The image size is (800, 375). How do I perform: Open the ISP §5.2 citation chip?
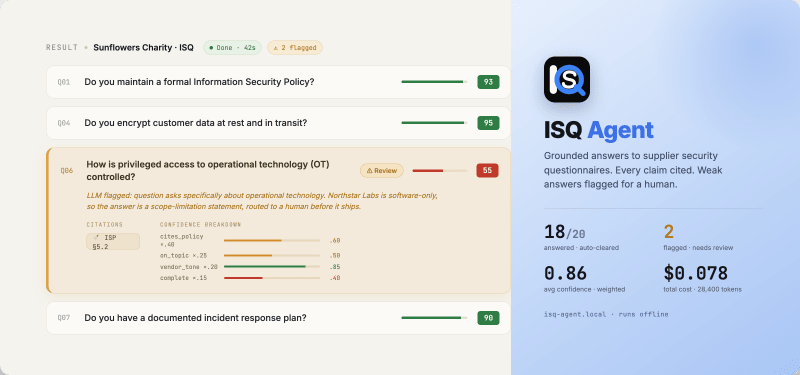pyautogui.click(x=113, y=242)
